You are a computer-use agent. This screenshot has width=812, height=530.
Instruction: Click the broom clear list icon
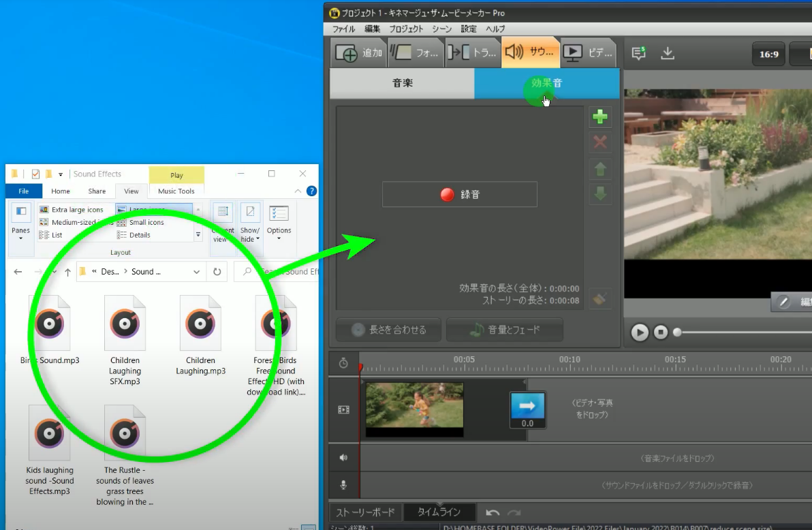600,298
